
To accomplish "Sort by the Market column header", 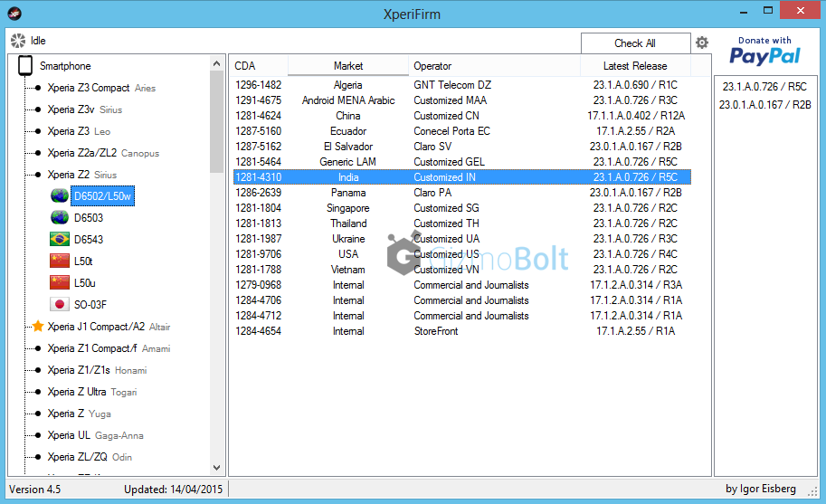I will [348, 66].
